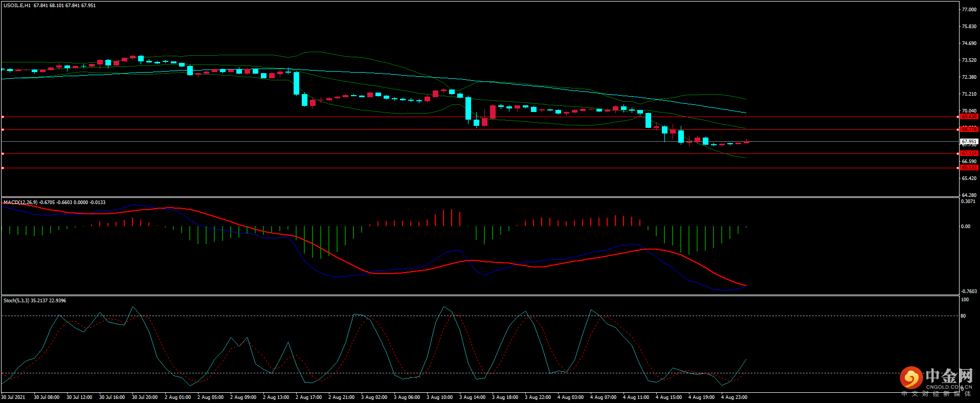Click the 30 Jul 12:00 time label

(x=79, y=397)
